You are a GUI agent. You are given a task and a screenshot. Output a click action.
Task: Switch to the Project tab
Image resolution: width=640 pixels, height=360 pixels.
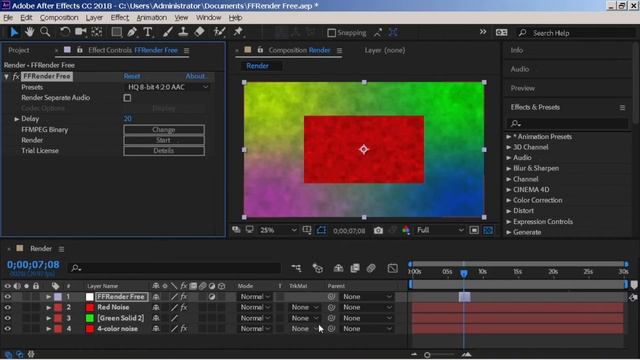[19, 50]
